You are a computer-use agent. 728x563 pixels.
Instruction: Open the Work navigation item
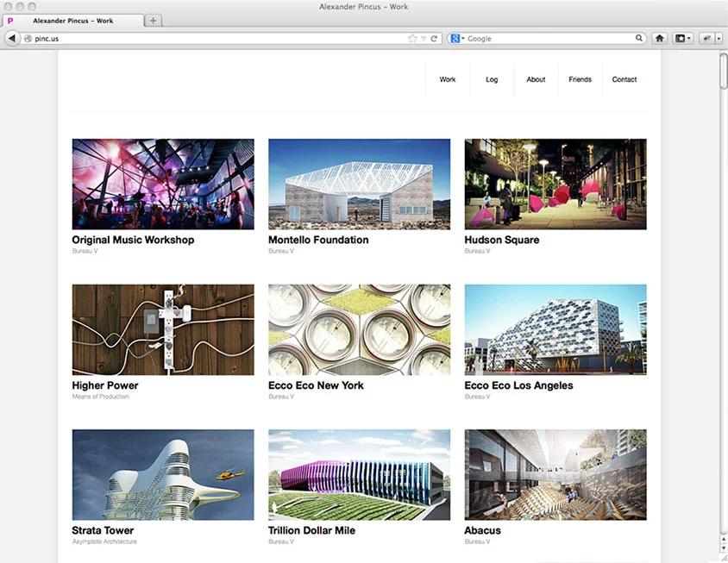pyautogui.click(x=448, y=79)
